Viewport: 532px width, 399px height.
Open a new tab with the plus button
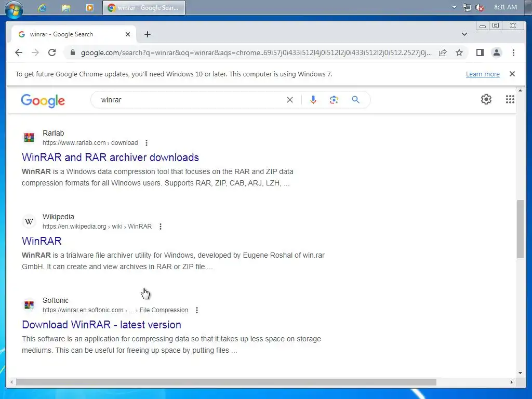coord(148,34)
